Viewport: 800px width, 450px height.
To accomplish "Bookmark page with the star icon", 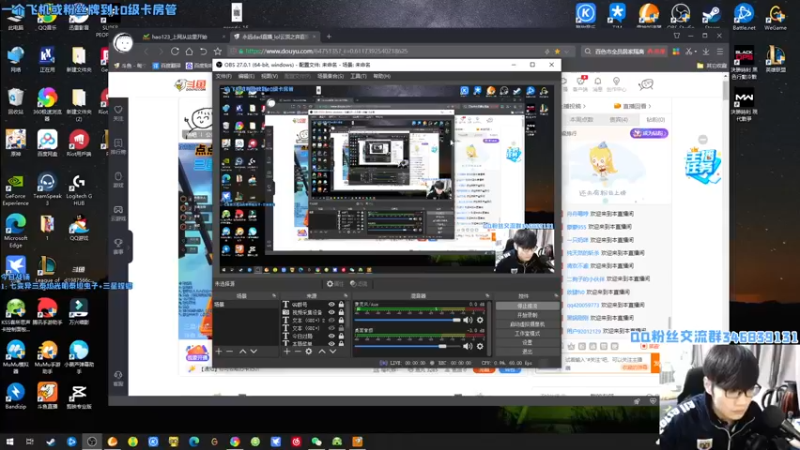I will [218, 51].
